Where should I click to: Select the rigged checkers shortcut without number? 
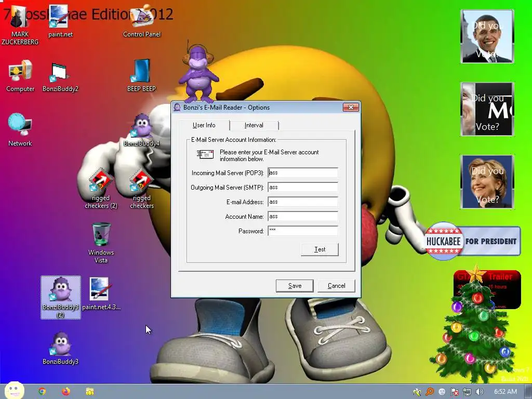tap(141, 189)
